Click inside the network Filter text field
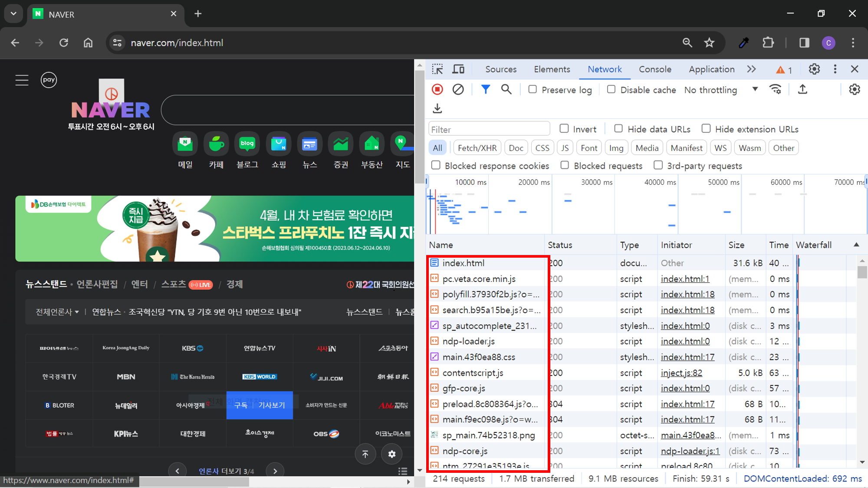 489,129
